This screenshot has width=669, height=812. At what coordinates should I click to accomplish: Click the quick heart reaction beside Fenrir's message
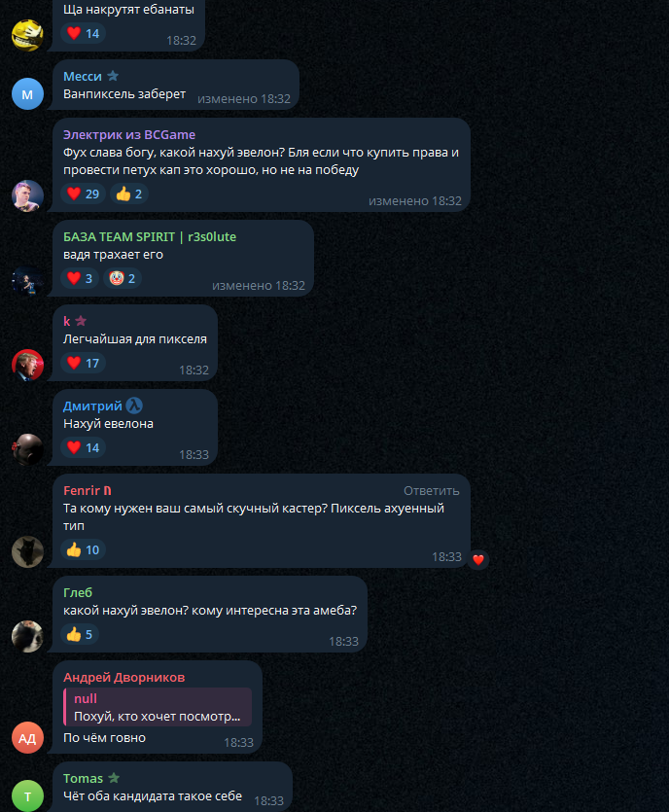(478, 559)
